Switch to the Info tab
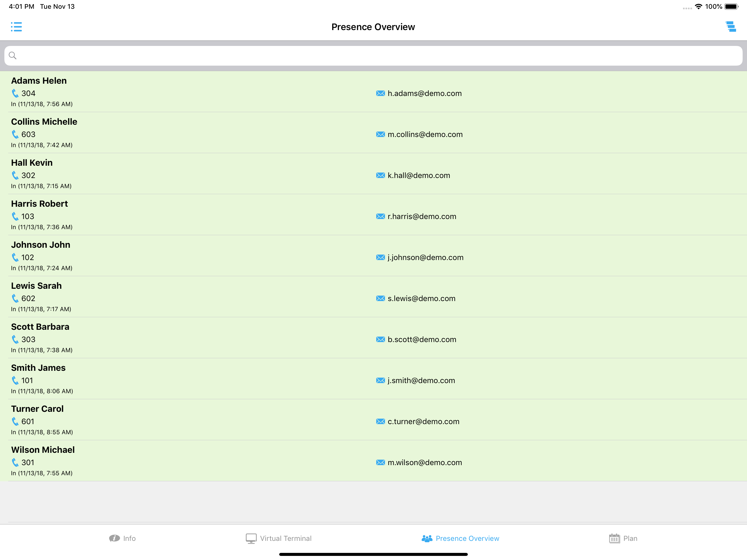 122,538
